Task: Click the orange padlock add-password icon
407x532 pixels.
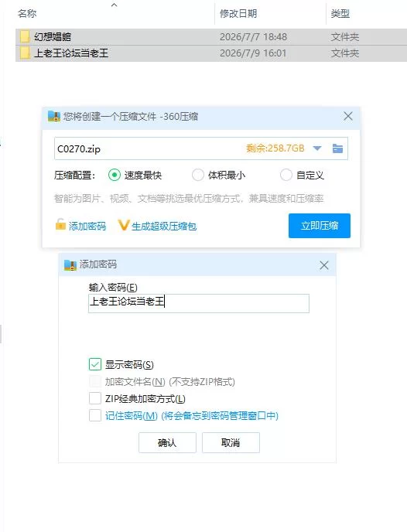Action: coord(60,224)
